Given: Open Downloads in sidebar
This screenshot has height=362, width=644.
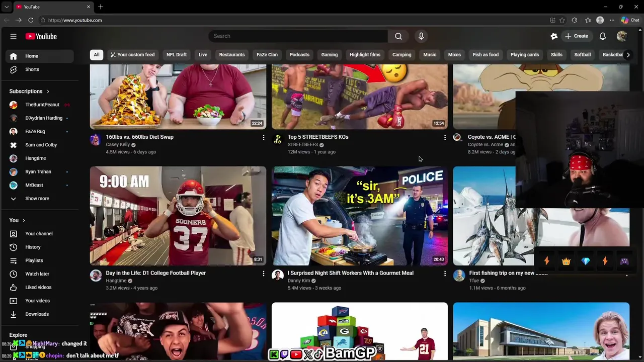Looking at the screenshot, I should (39, 314).
